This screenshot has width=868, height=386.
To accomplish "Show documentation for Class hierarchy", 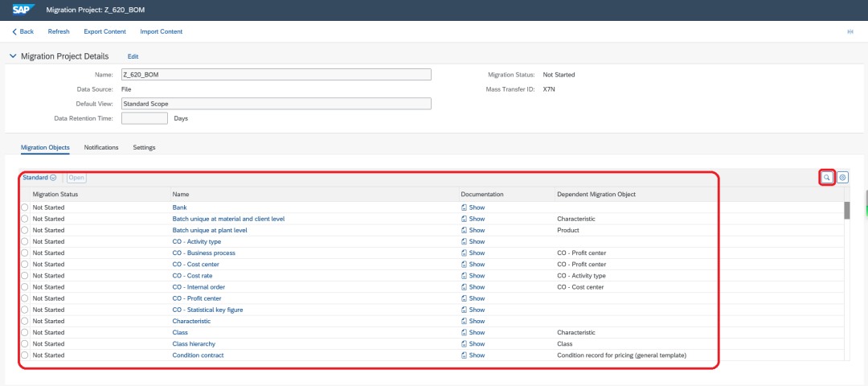I will 473,343.
